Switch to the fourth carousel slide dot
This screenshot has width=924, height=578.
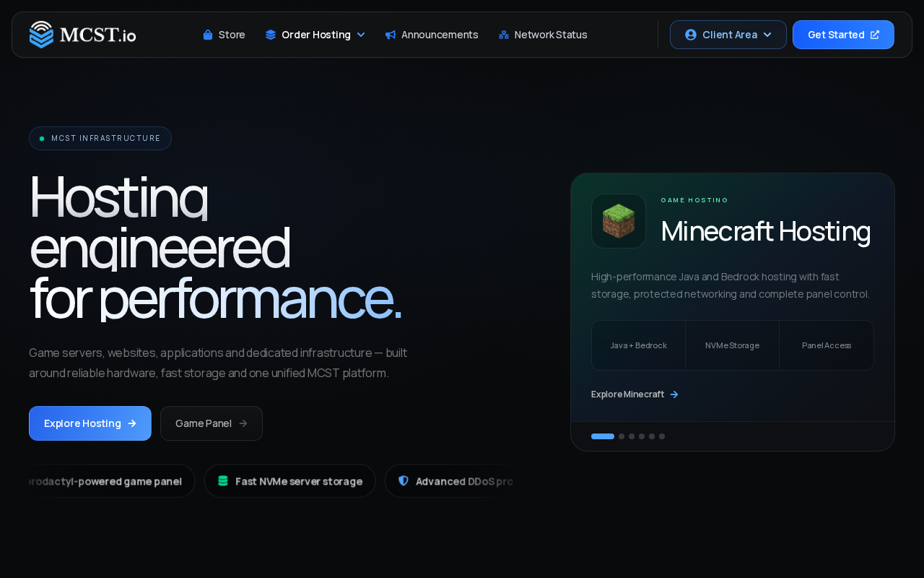[642, 436]
